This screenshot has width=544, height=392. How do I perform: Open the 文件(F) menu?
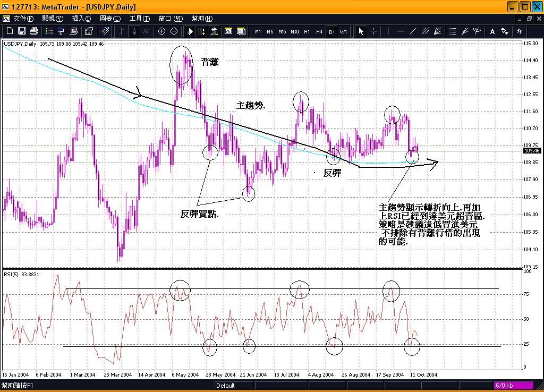23,19
